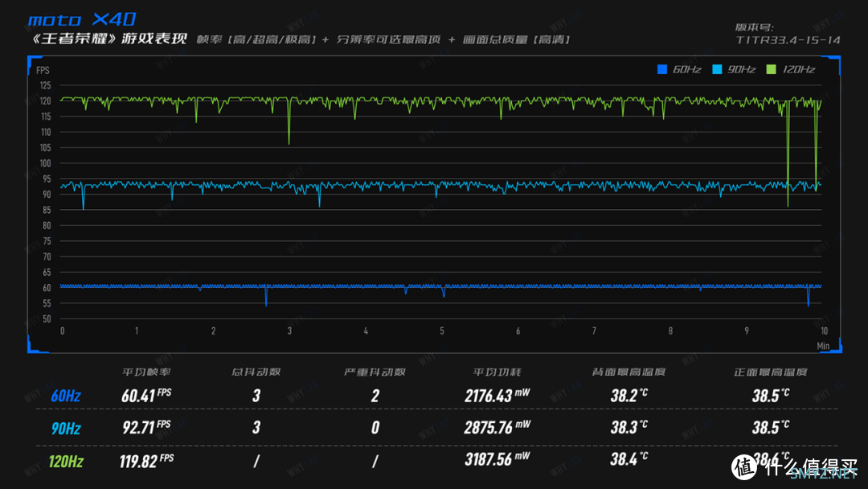Click the 50 y-axis label
Image resolution: width=868 pixels, height=489 pixels.
click(x=47, y=319)
